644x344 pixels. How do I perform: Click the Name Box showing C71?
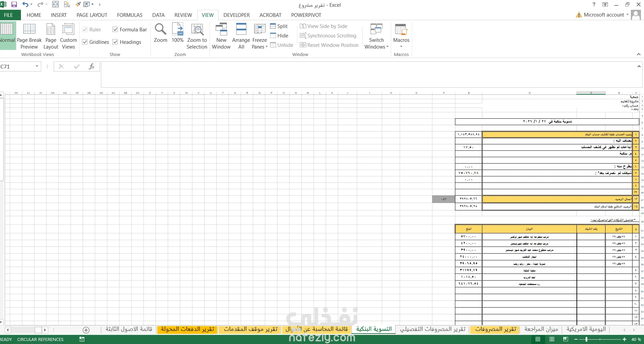[17, 66]
